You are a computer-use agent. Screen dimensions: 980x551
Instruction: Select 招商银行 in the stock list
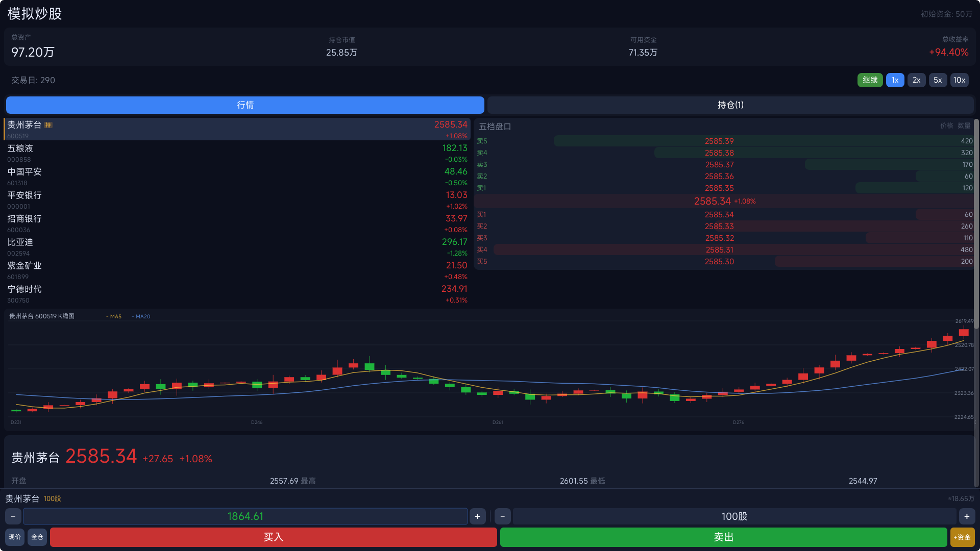coord(237,223)
